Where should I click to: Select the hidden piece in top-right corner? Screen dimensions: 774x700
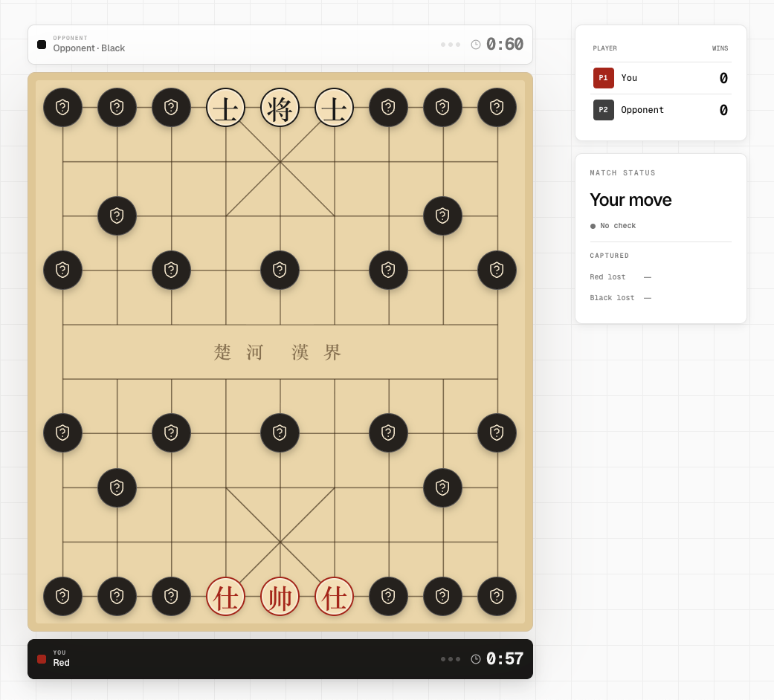point(497,108)
